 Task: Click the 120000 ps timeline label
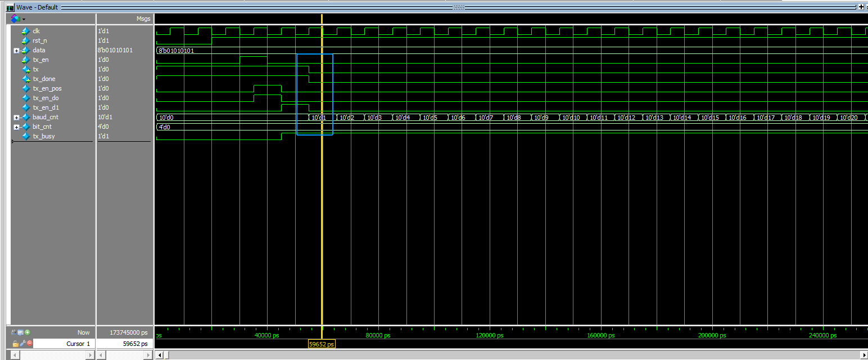click(489, 335)
